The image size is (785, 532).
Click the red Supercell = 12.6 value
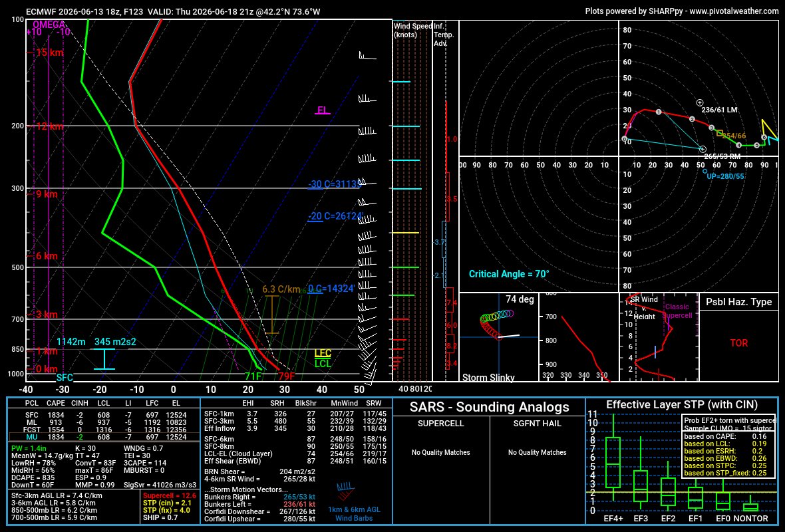170,495
